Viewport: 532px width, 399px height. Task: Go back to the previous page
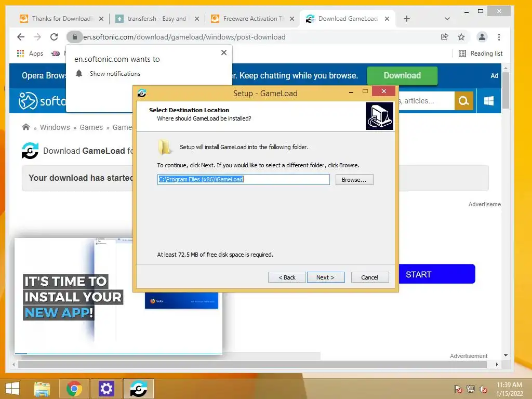point(21,37)
